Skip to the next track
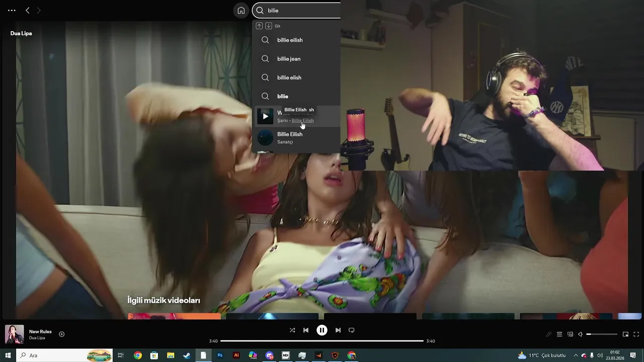The height and width of the screenshot is (362, 644). coord(338,330)
